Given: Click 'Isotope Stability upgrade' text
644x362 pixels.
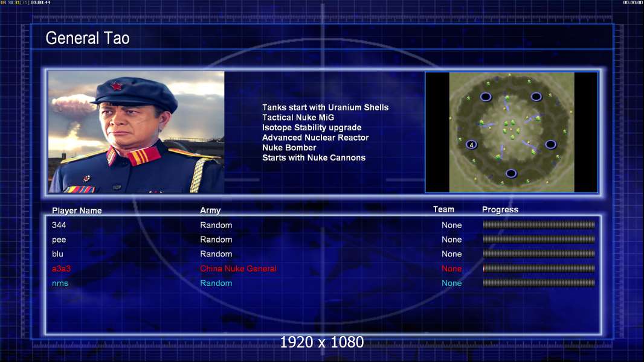Looking at the screenshot, I should (x=312, y=127).
